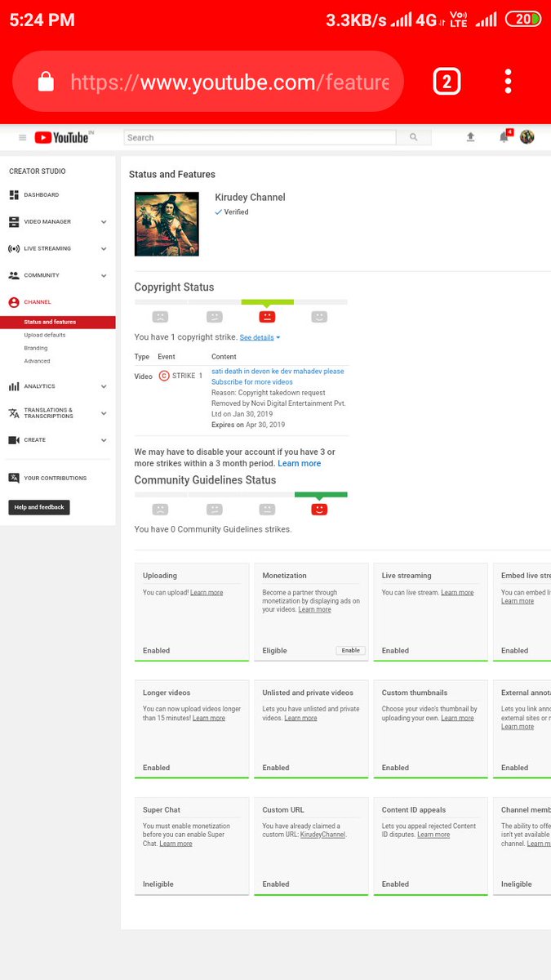This screenshot has height=980, width=551.
Task: Expand the Analytics section
Action: coord(104,386)
